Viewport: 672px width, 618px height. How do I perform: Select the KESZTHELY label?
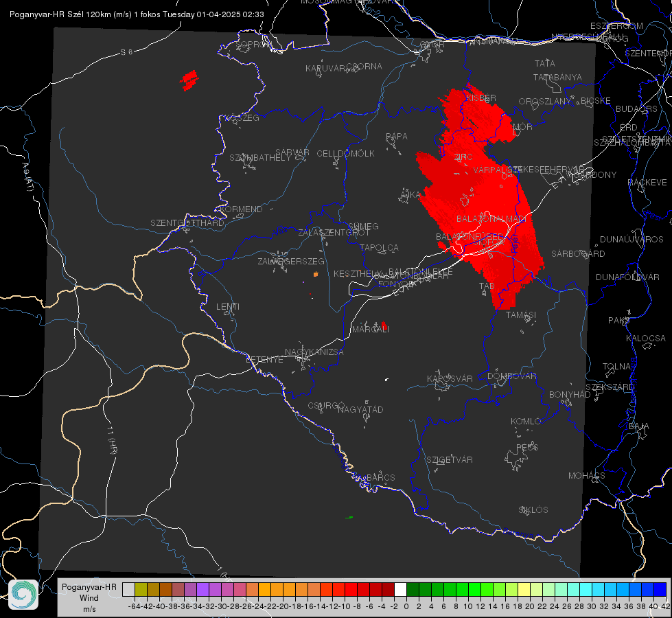tap(357, 273)
